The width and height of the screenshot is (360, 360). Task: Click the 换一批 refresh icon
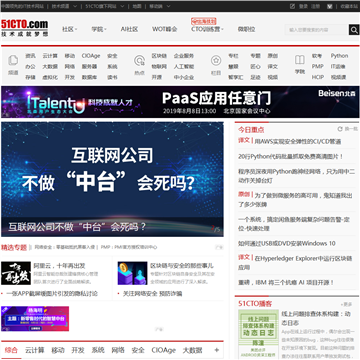pos(340,129)
